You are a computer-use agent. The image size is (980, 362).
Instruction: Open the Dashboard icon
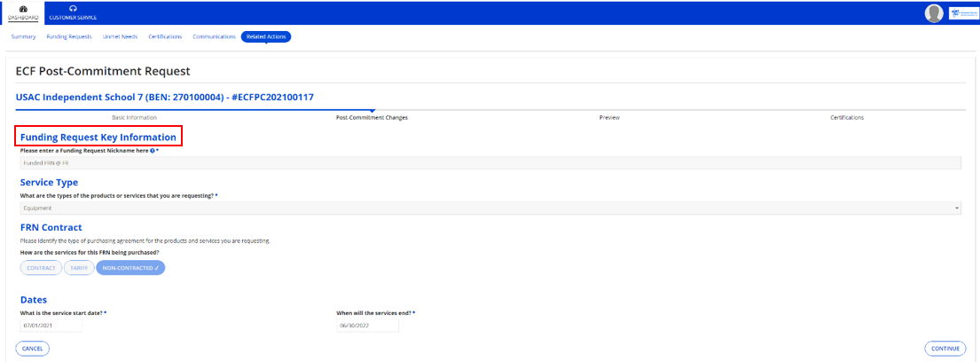pos(22,8)
